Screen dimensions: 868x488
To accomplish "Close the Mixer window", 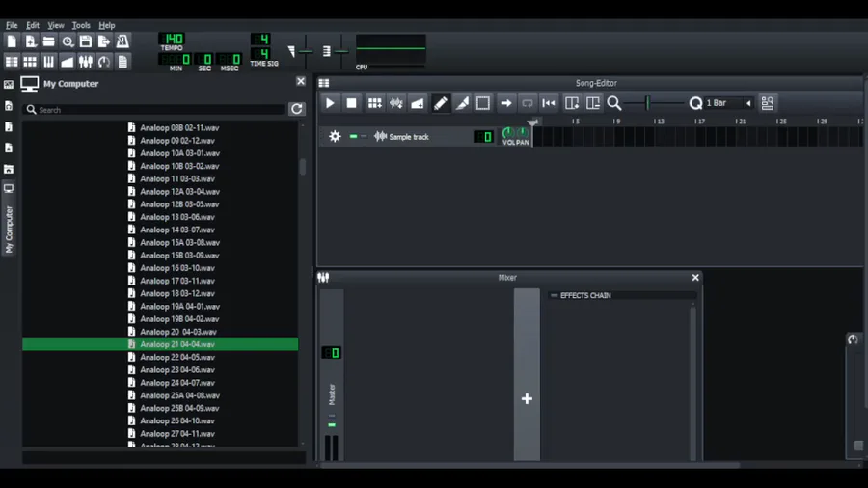I will click(x=695, y=277).
